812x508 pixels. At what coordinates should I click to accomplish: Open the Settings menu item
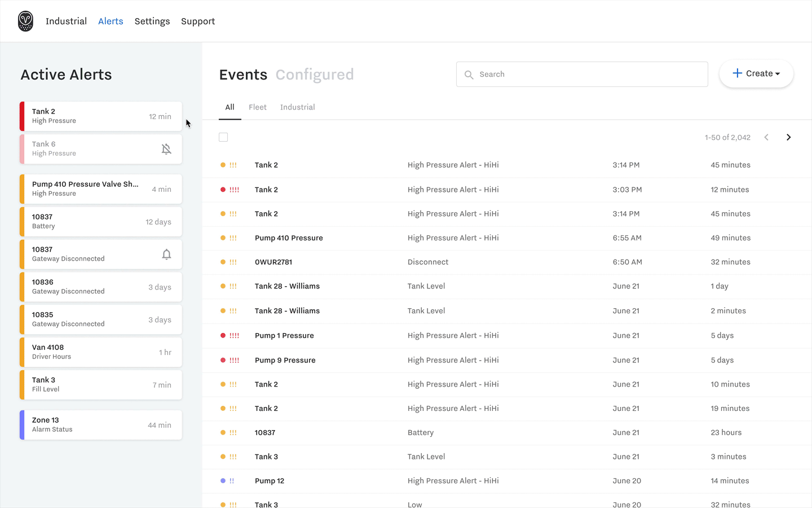tap(152, 21)
